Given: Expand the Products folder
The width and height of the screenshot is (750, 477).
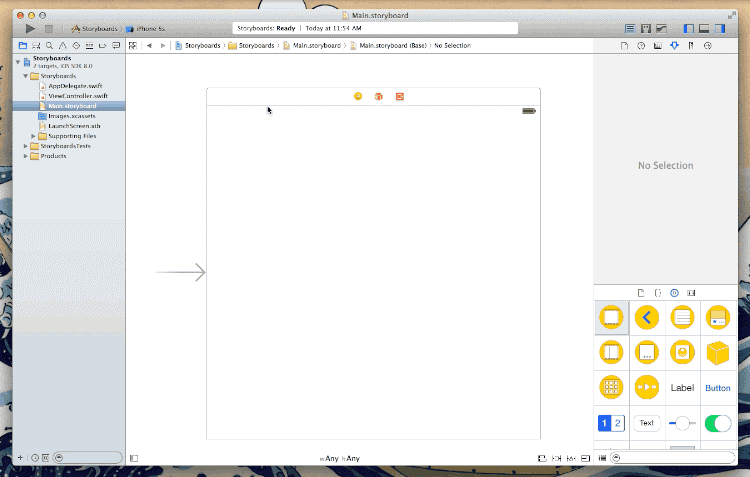Looking at the screenshot, I should click(26, 156).
